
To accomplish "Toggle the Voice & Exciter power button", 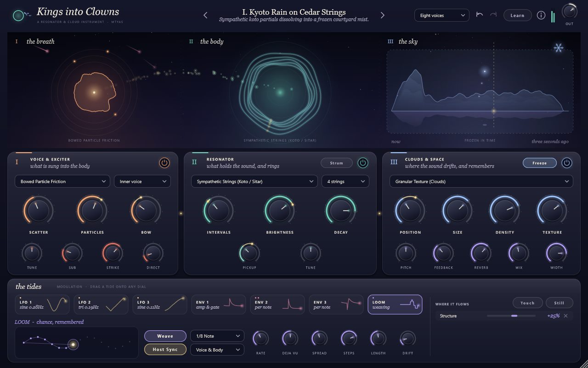I will pyautogui.click(x=164, y=163).
